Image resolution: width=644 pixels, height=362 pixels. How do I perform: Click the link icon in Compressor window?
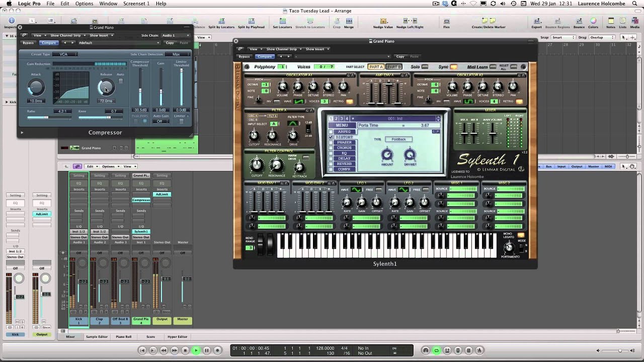[x=24, y=36]
